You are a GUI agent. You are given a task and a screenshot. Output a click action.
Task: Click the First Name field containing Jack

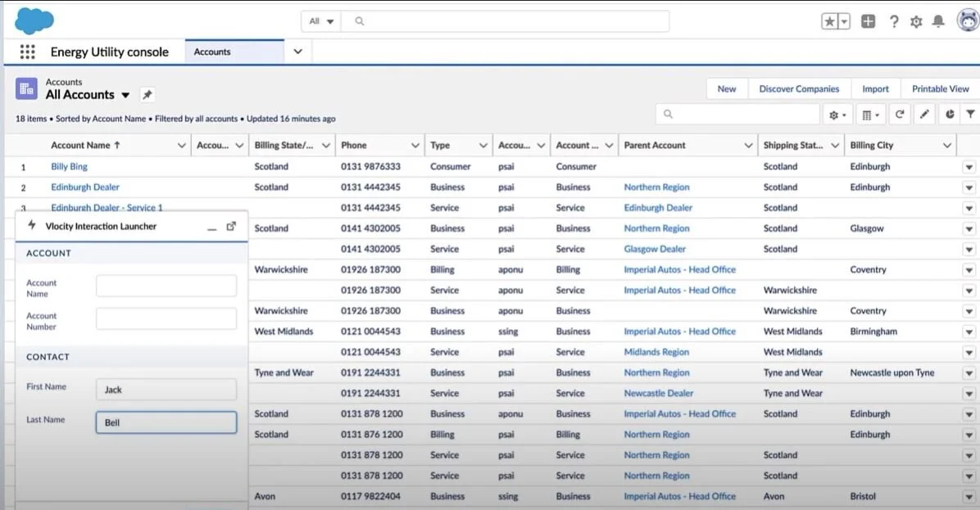[166, 390]
